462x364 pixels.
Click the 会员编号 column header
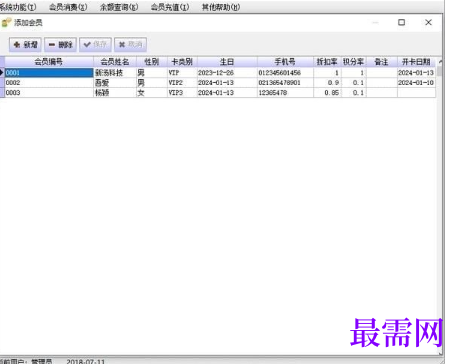(x=49, y=62)
